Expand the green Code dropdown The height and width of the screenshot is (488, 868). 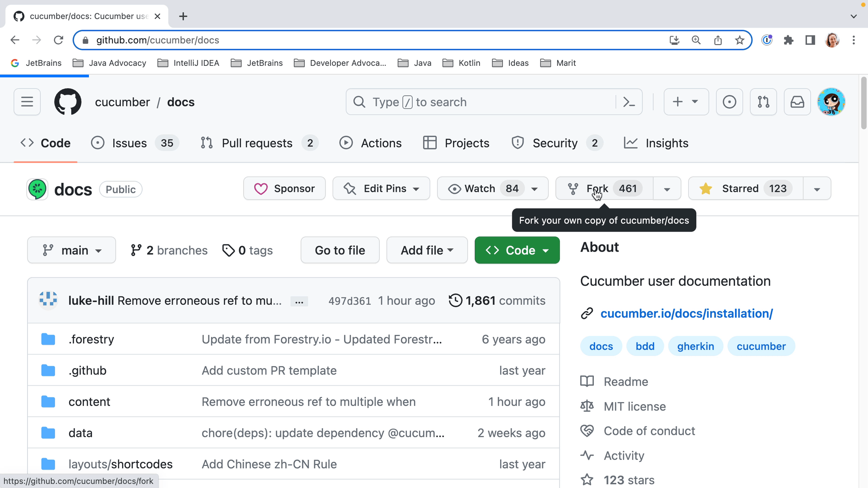[517, 250]
